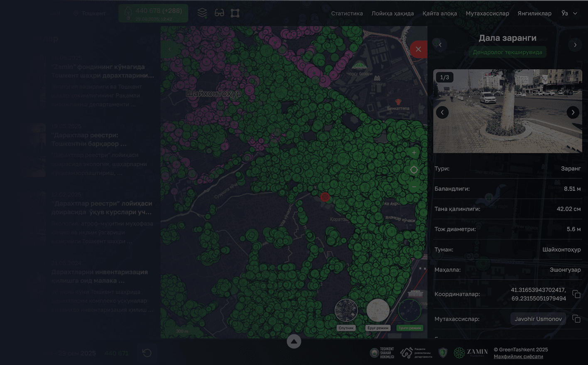The image size is (588, 365).
Task: Copy the tree coordinates
Action: pyautogui.click(x=576, y=294)
